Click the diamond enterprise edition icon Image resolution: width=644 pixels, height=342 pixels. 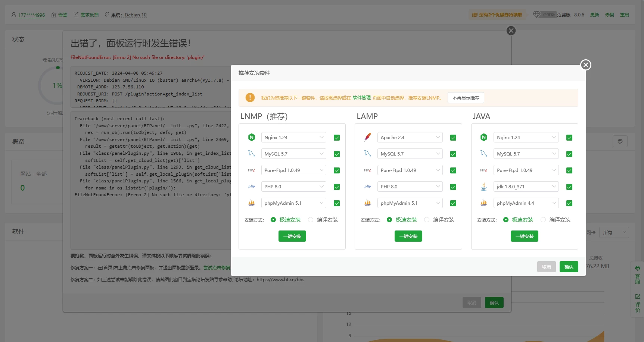536,15
